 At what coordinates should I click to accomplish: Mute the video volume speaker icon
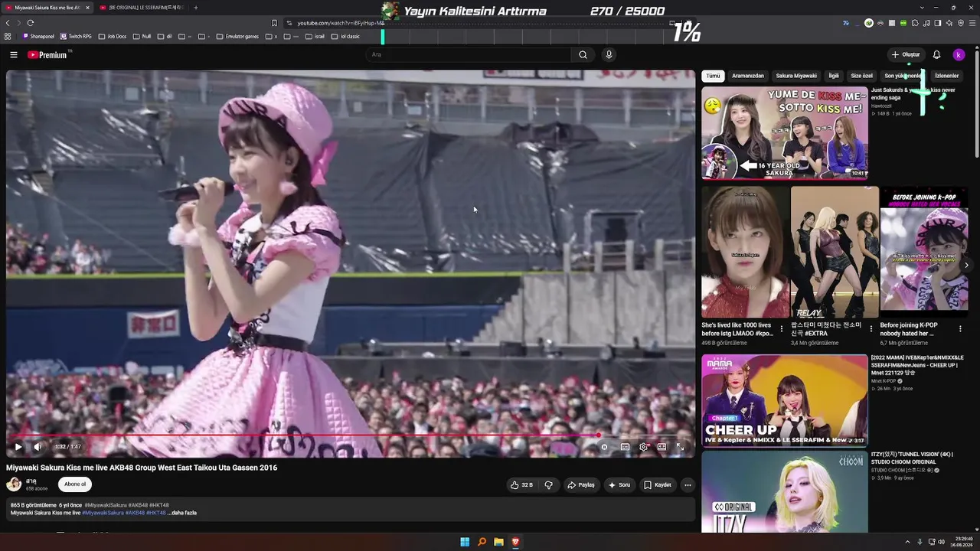click(38, 447)
